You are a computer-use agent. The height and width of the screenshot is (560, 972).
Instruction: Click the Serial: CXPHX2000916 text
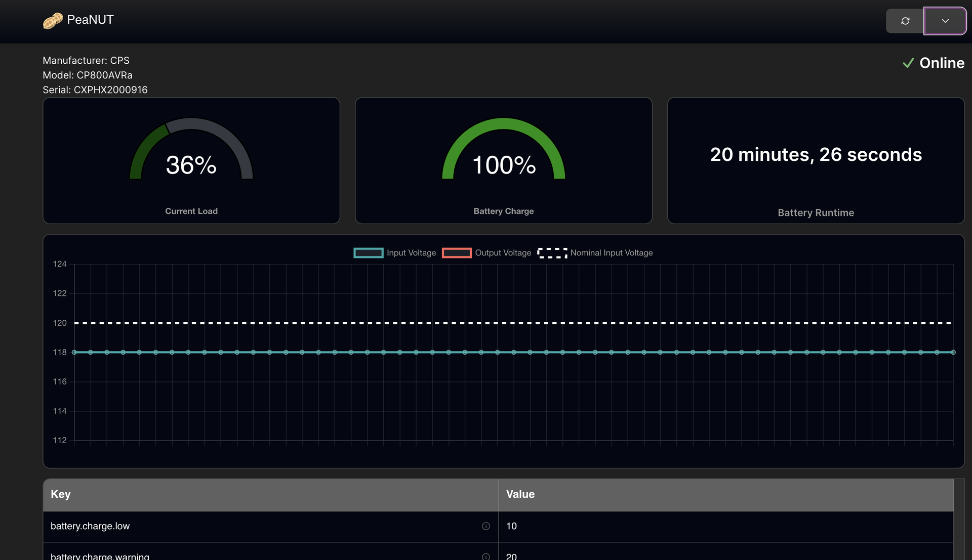95,90
